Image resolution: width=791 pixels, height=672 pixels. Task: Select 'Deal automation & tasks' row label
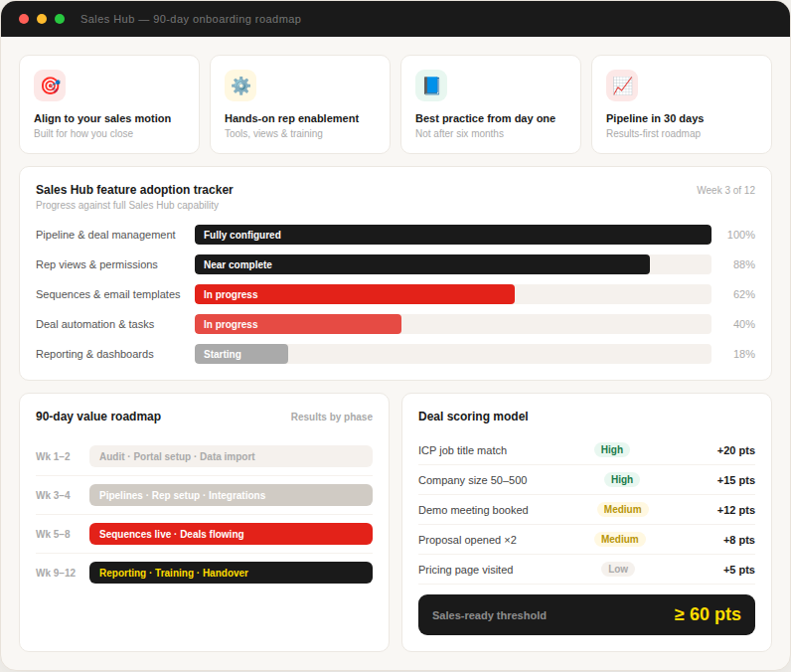(94, 324)
